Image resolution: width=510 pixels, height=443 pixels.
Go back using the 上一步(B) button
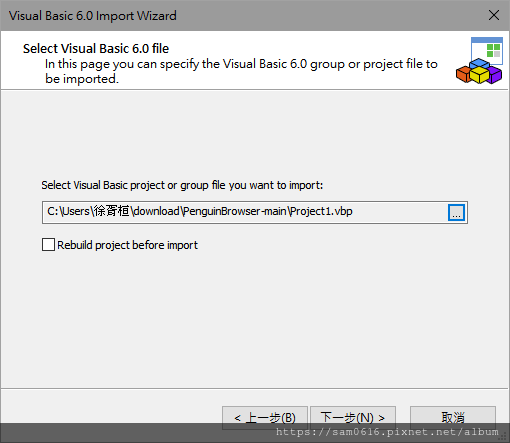[x=265, y=417]
